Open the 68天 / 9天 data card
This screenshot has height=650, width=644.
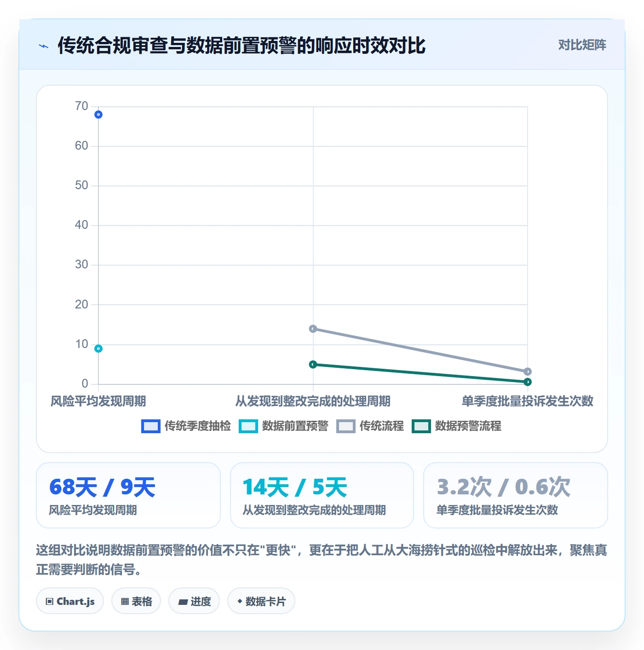tap(128, 495)
